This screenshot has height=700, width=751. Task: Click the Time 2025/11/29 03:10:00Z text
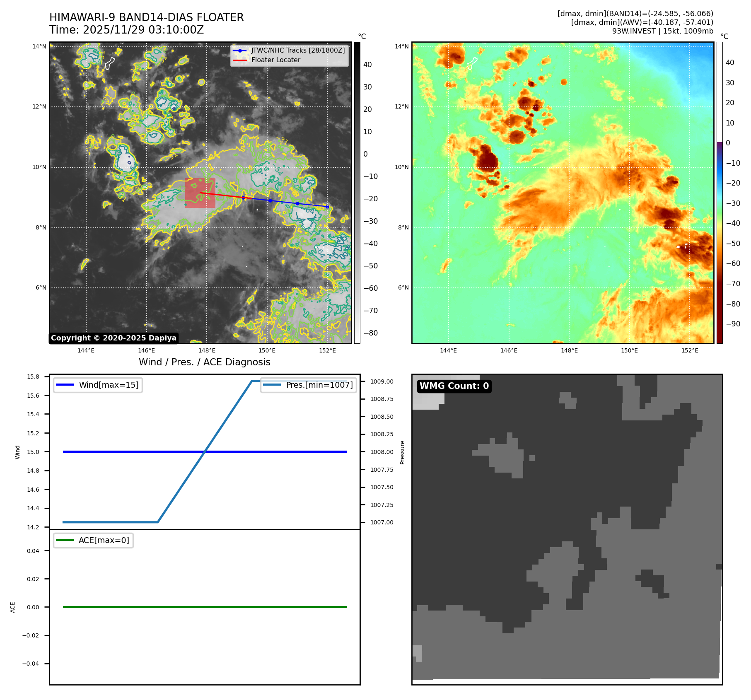126,30
